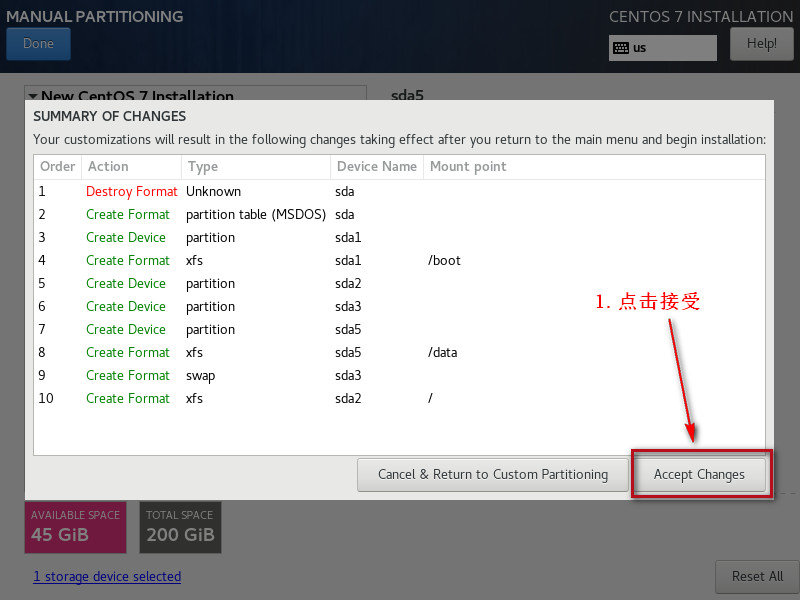Click the Accept Changes button
The height and width of the screenshot is (600, 800).
pyautogui.click(x=699, y=474)
